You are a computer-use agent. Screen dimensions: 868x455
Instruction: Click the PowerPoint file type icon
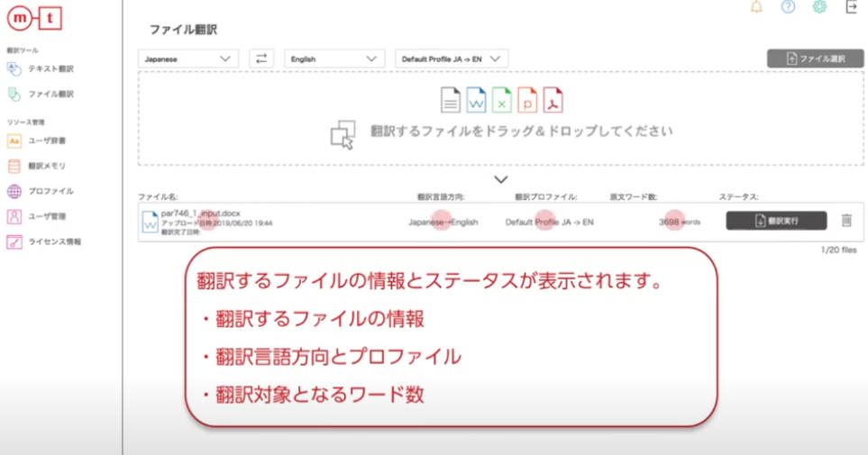coord(527,100)
